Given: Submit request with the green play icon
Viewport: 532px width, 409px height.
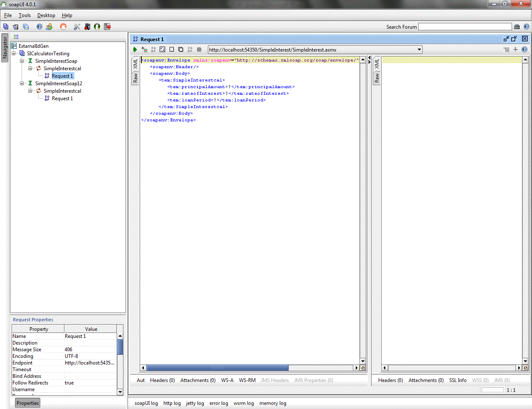Looking at the screenshot, I should pyautogui.click(x=135, y=49).
